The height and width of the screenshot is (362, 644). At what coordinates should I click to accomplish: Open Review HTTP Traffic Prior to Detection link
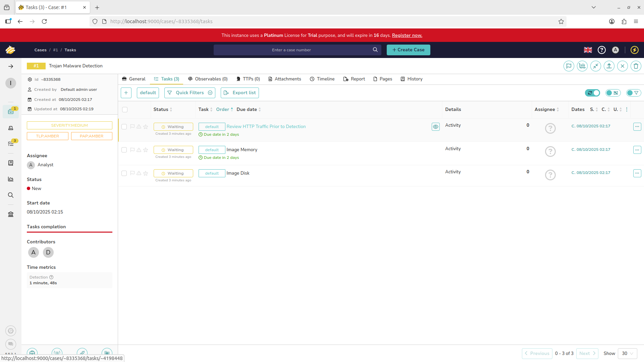pyautogui.click(x=266, y=127)
